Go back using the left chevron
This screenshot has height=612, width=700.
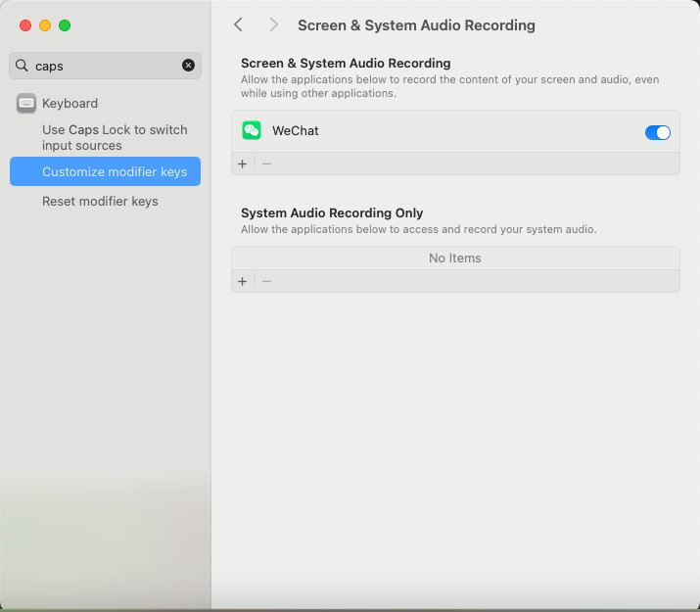point(238,25)
